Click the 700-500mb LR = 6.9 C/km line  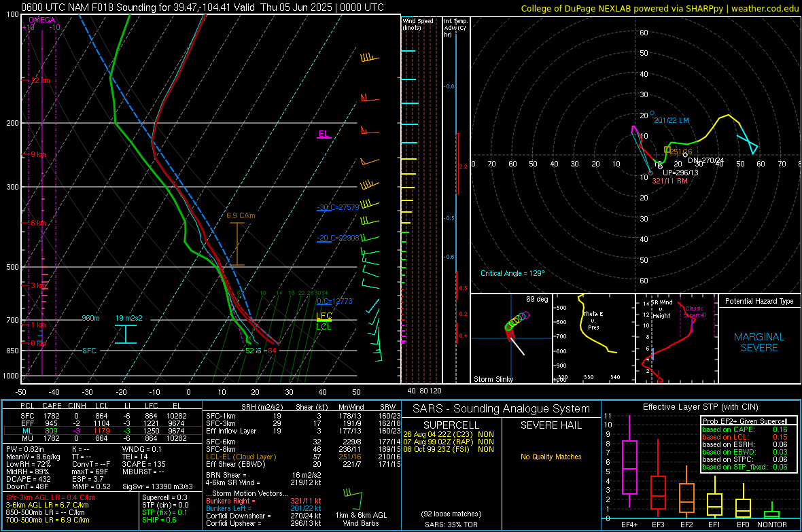tap(48, 520)
